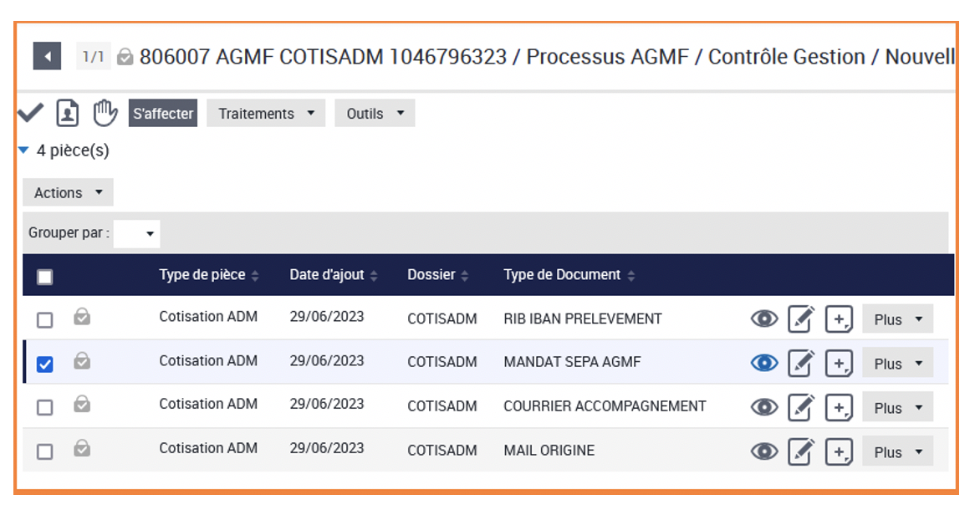Click the person document icon
The image size is (980, 520).
[x=68, y=113]
